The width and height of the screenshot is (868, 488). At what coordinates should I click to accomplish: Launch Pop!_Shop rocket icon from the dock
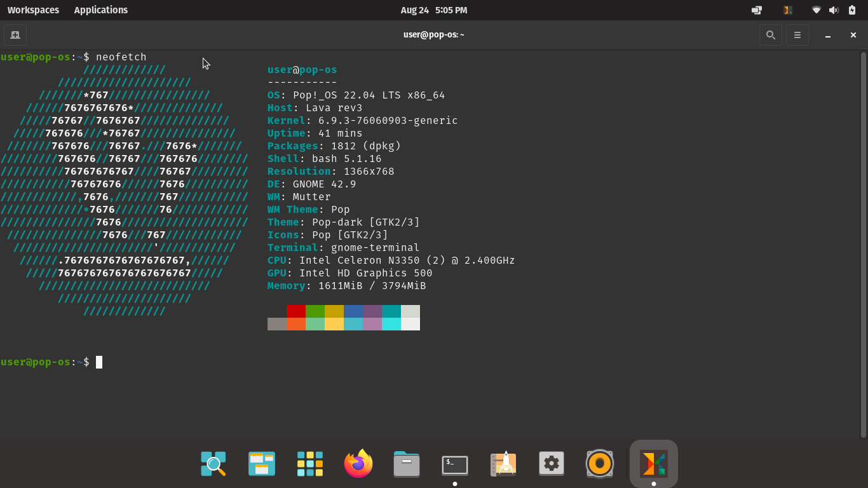503,464
